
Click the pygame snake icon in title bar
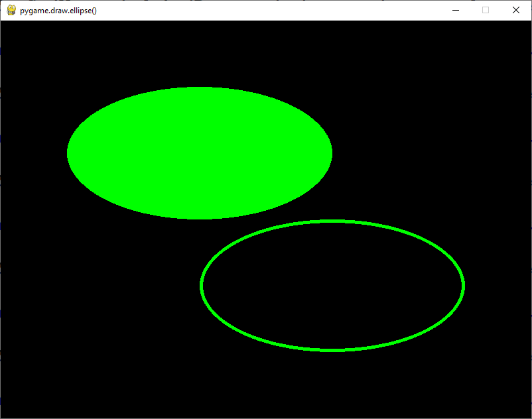pyautogui.click(x=11, y=10)
